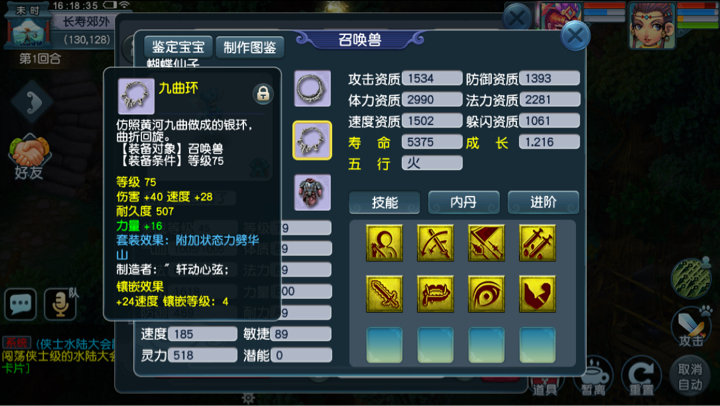Tap the lock icon on 九曲环 tooltip

click(x=263, y=94)
